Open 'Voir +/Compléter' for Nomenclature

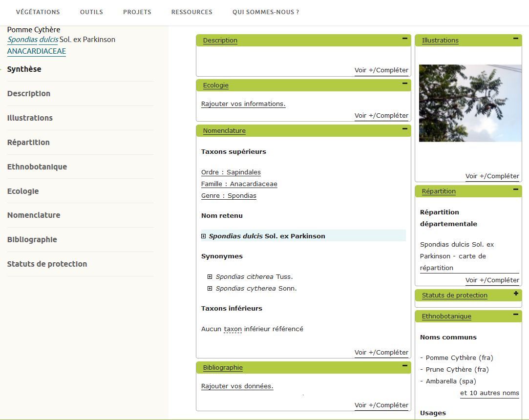click(381, 352)
